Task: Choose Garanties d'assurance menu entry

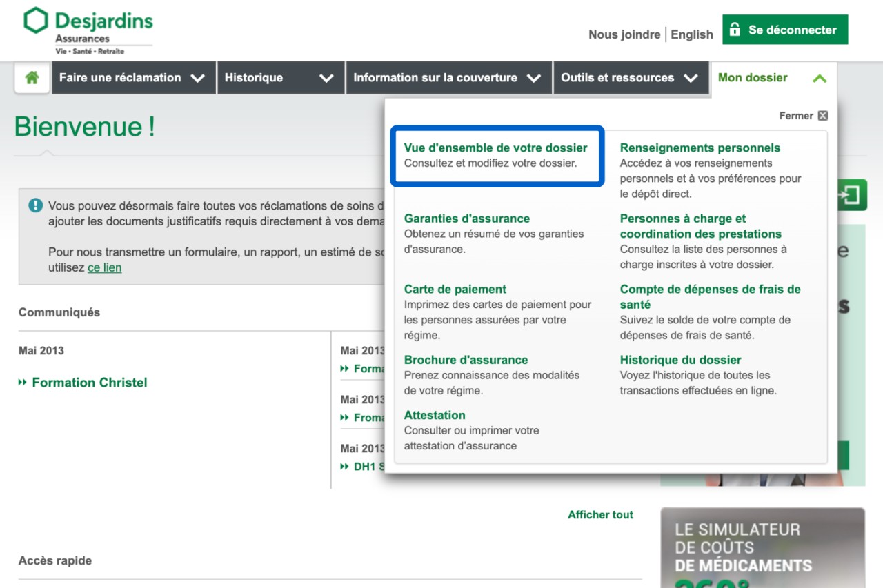Action: 466,219
